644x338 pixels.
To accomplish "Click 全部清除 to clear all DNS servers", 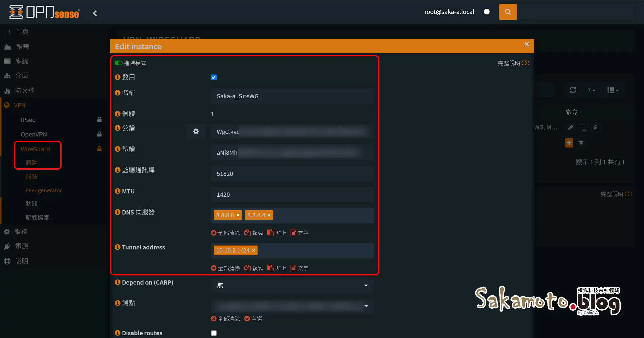I will tap(226, 233).
